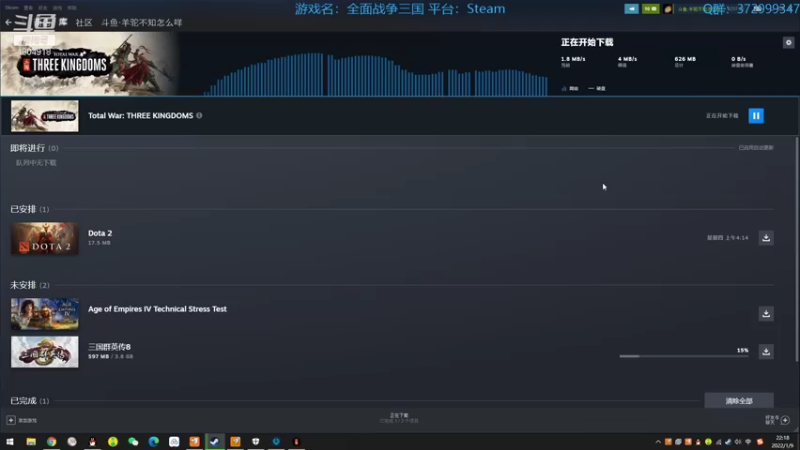Click the info icon beside Total War title

(199, 115)
